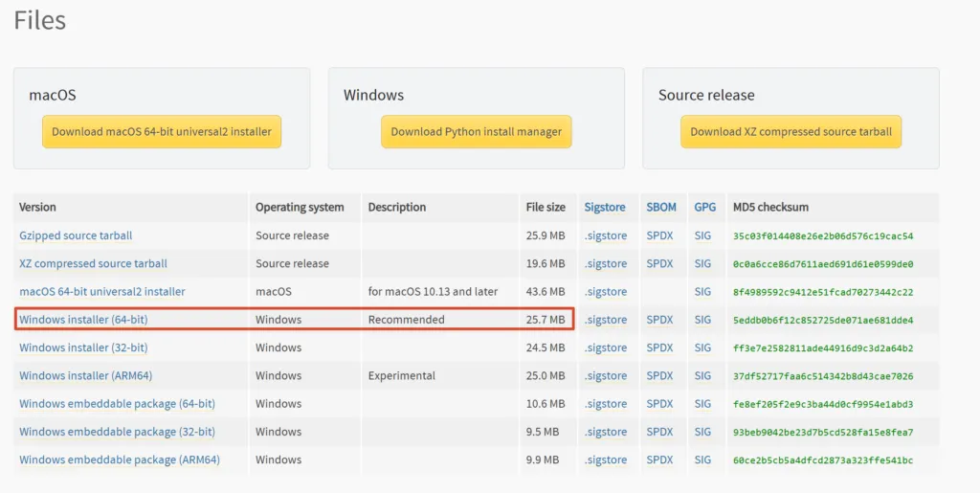Image resolution: width=980 pixels, height=493 pixels.
Task: Open SPDX for Windows embeddable package (ARM64)
Action: [x=660, y=459]
